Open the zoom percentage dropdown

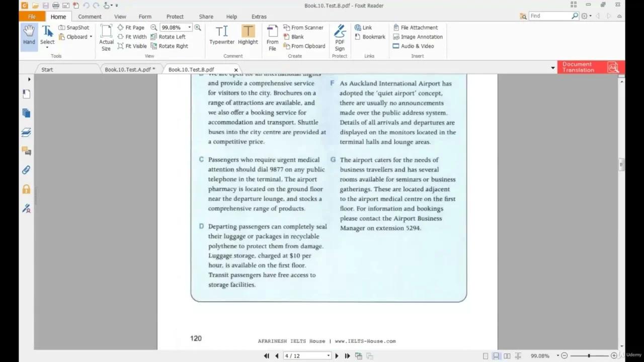(189, 28)
